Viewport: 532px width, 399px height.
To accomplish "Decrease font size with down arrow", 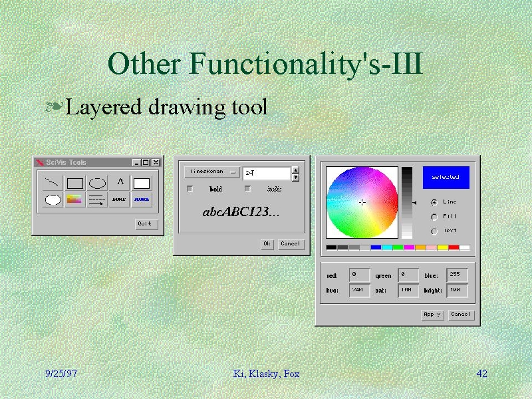I will (x=295, y=177).
